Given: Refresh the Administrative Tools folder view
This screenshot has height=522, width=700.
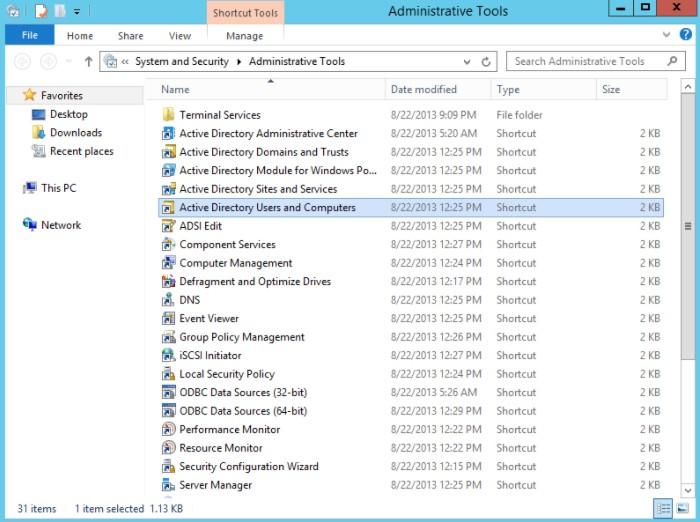Looking at the screenshot, I should pos(486,62).
